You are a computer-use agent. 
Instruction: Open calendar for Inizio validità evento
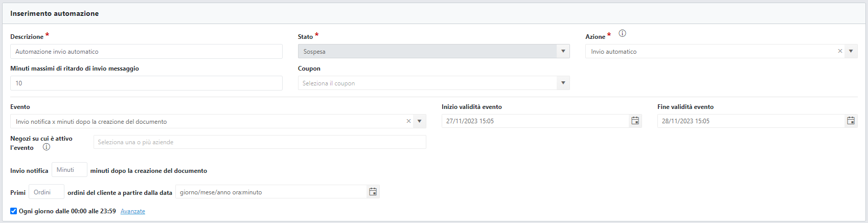[x=635, y=121]
